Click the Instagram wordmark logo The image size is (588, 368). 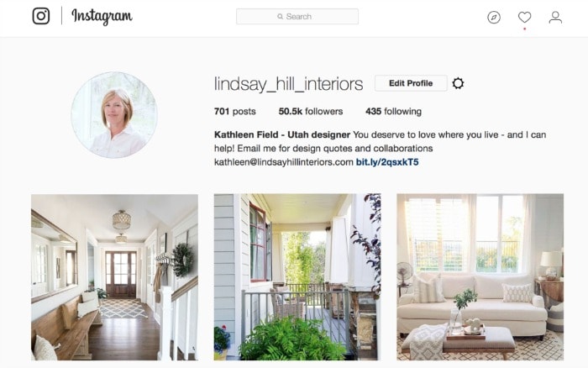[102, 17]
